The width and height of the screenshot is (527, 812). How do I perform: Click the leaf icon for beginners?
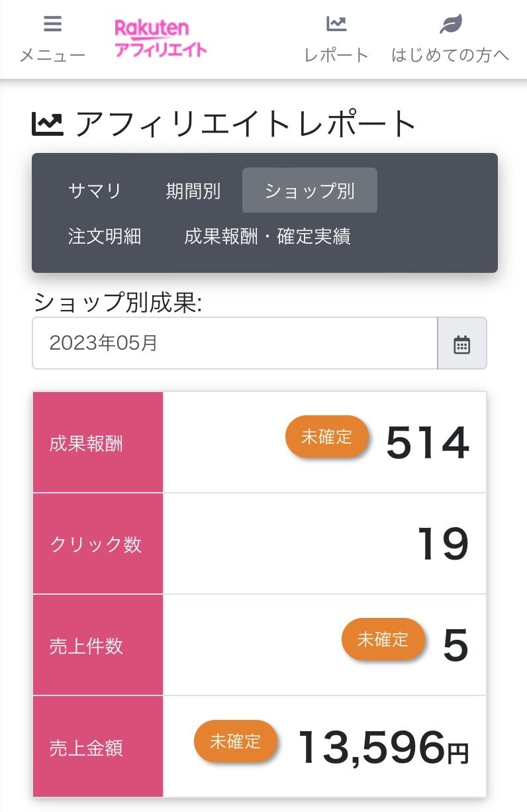pyautogui.click(x=450, y=25)
